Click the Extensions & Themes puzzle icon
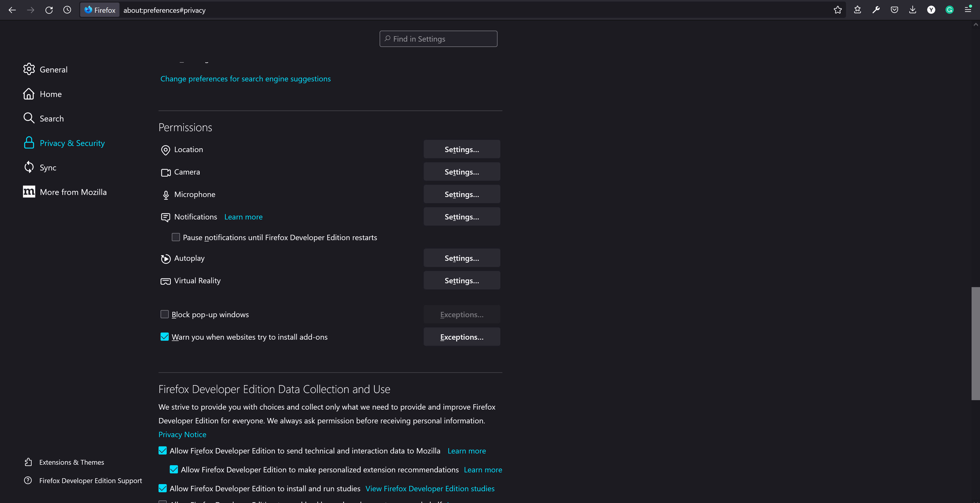The height and width of the screenshot is (503, 980). pos(28,462)
